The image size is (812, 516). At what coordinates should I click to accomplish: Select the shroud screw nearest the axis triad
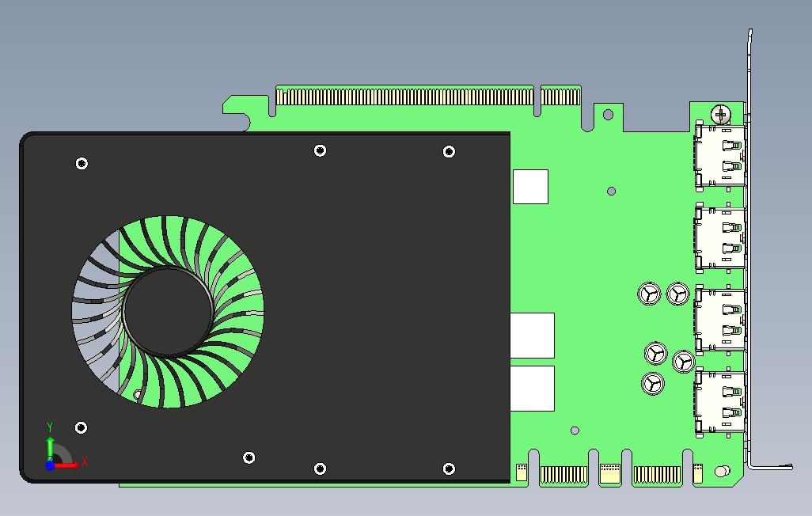click(81, 427)
